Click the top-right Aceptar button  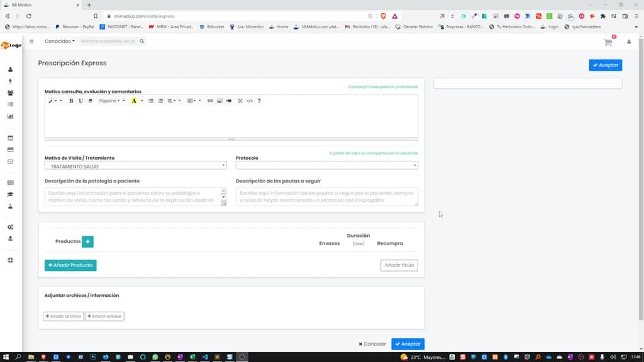click(x=606, y=65)
